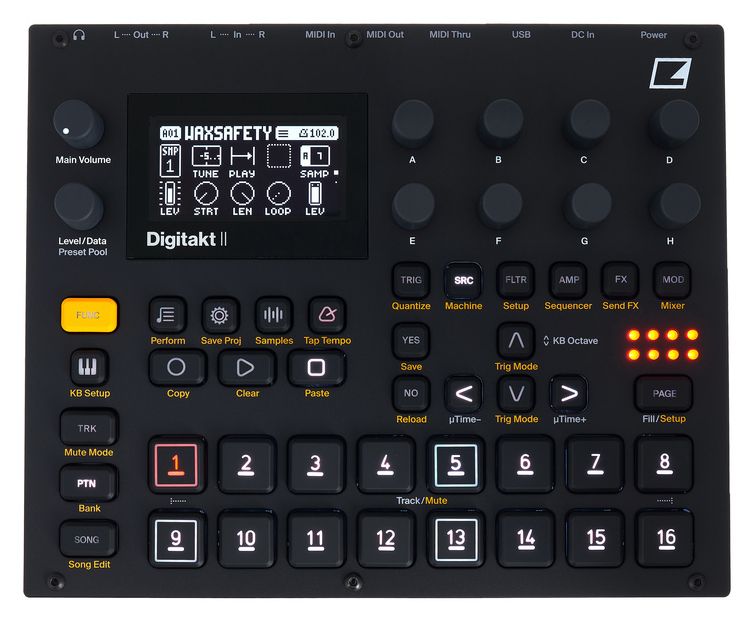Click data entry knob B
Viewport: 752px width, 620px height.
[x=502, y=123]
